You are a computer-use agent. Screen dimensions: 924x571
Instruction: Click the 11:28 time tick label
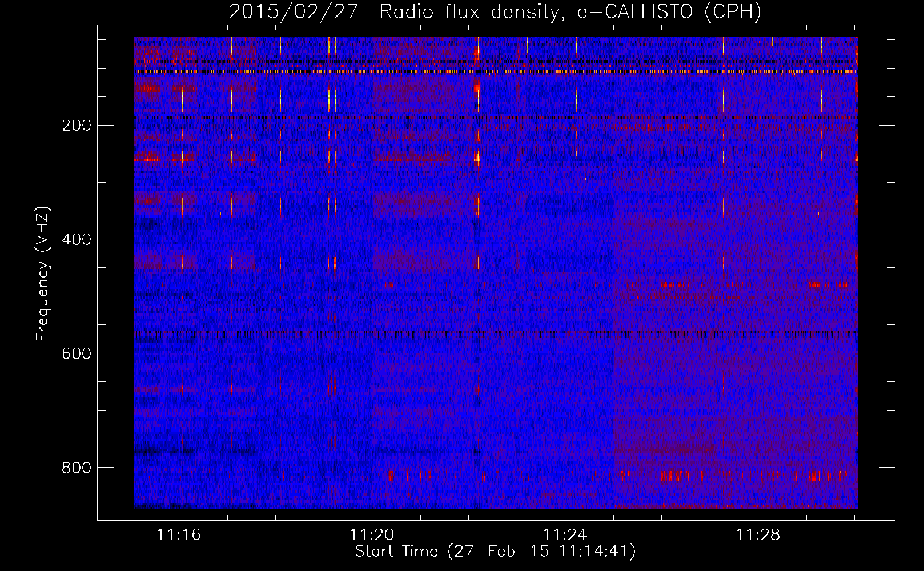pos(758,535)
